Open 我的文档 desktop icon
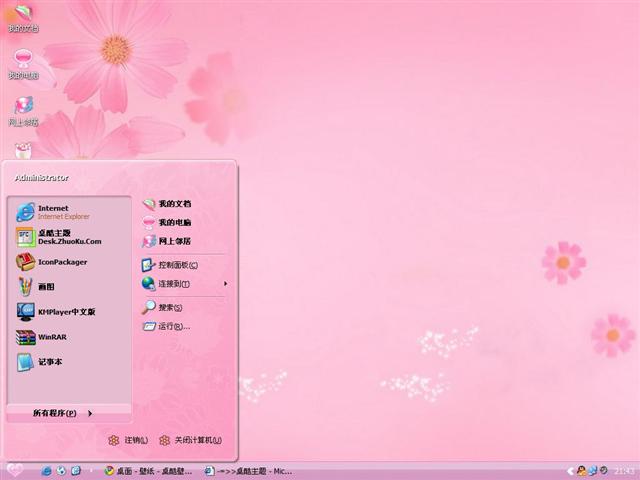 coord(22,17)
